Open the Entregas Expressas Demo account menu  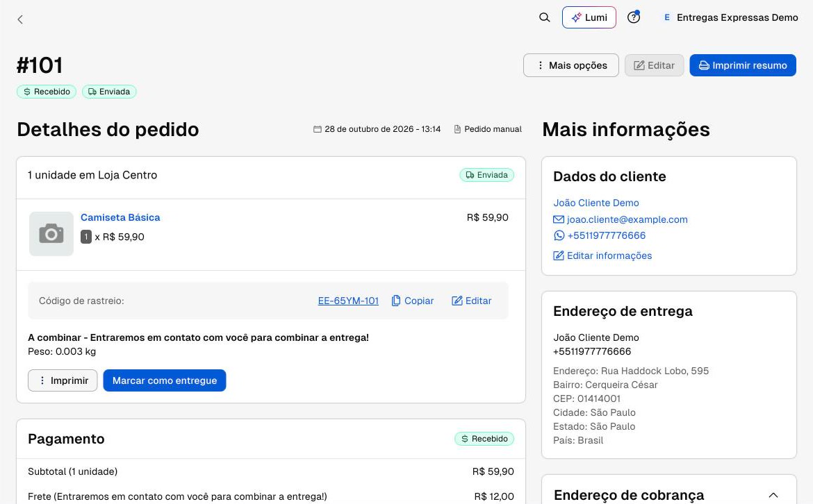731,17
